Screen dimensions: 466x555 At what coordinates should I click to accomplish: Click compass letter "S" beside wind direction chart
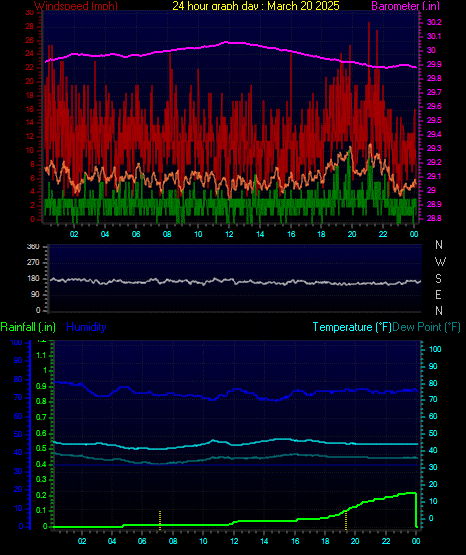coord(438,279)
